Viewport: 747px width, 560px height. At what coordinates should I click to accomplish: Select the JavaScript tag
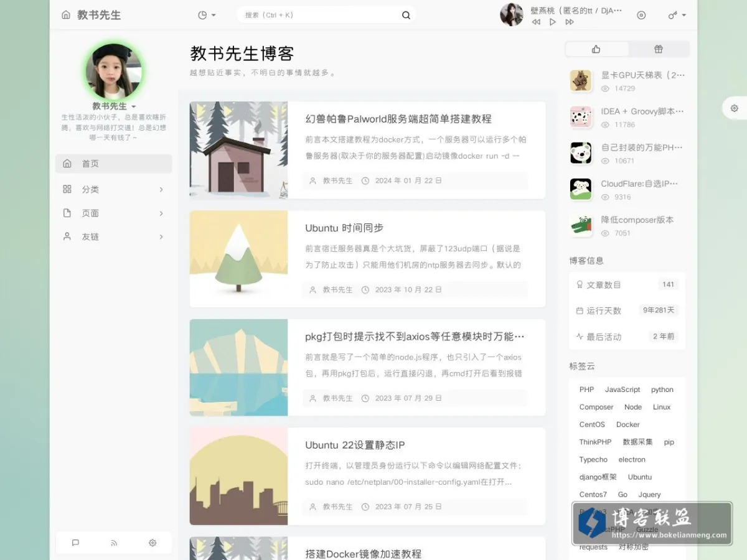click(x=622, y=390)
